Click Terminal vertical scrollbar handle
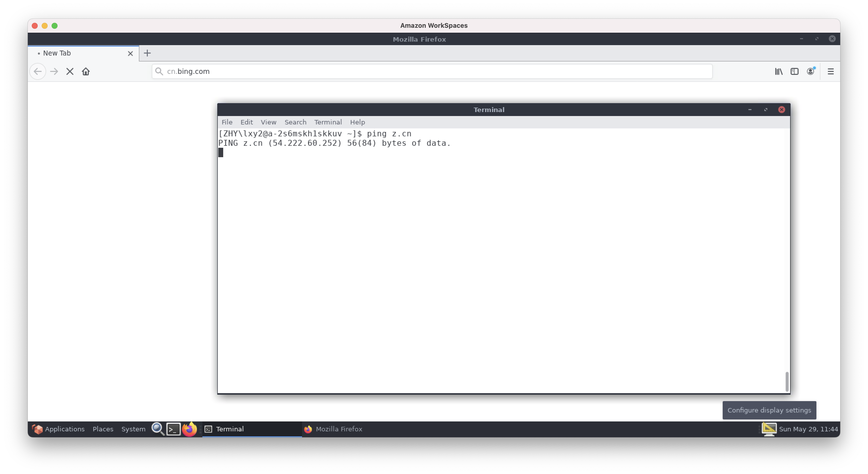Viewport: 868px width, 474px height. [787, 381]
